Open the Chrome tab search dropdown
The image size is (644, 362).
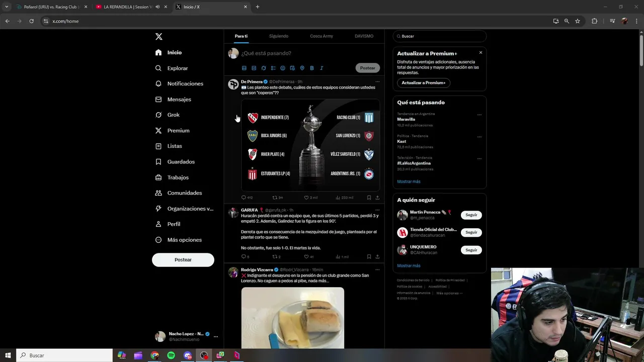pyautogui.click(x=7, y=7)
